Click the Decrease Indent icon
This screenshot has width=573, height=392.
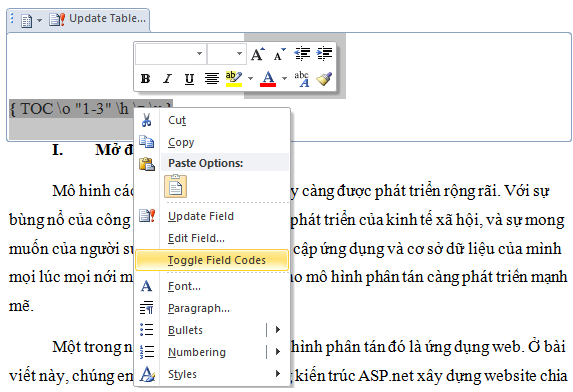click(x=302, y=54)
